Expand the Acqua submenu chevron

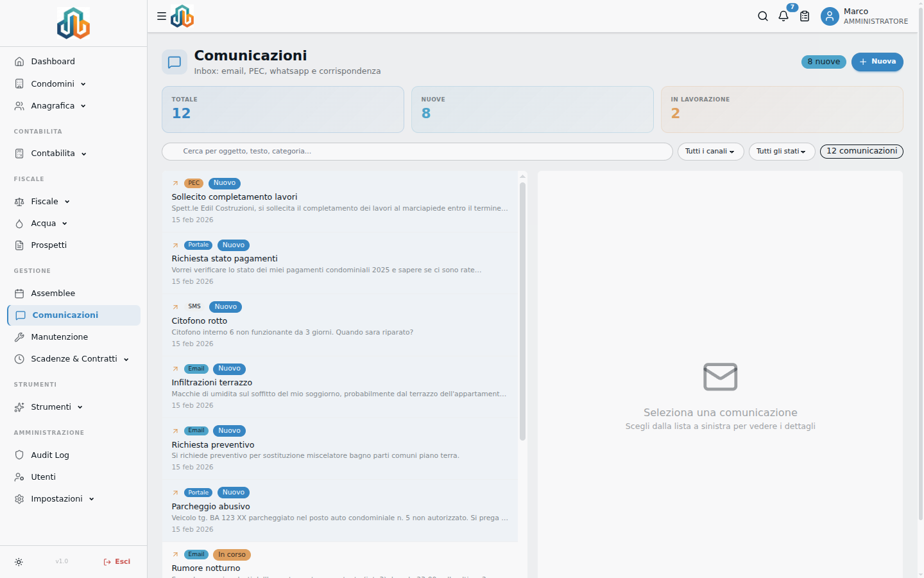point(65,223)
